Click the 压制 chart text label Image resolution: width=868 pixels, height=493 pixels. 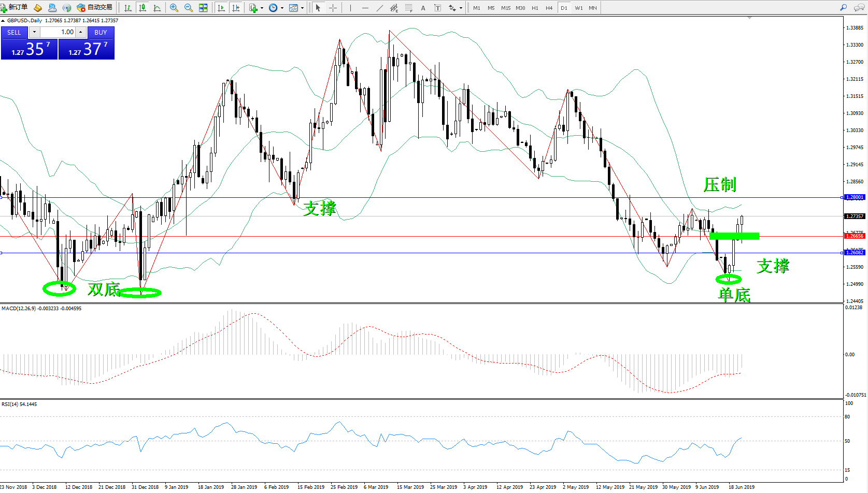(720, 184)
